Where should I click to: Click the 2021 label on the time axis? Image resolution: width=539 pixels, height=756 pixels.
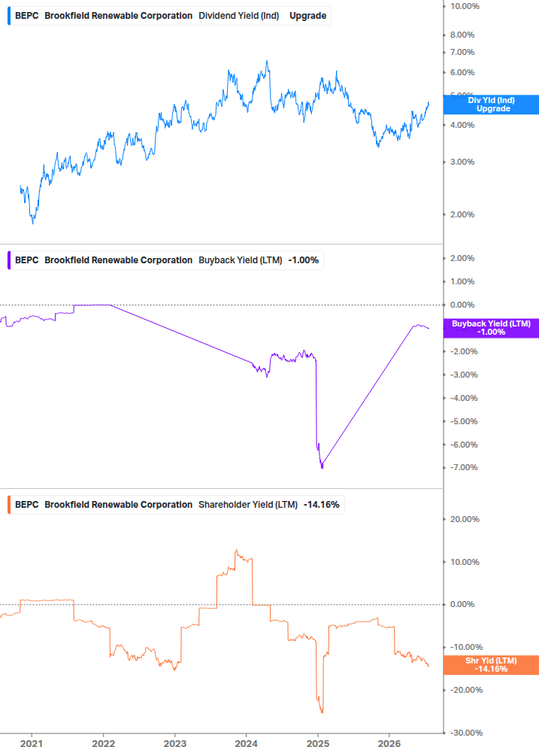coord(32,743)
